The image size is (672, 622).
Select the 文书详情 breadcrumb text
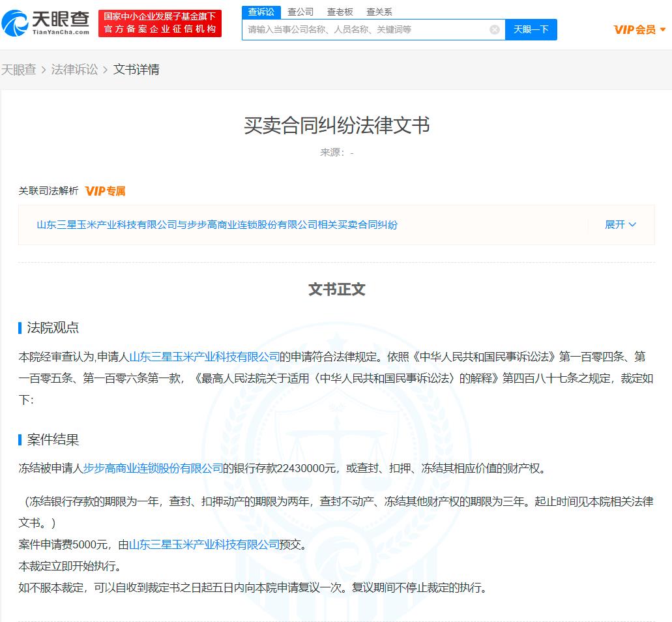coord(136,70)
